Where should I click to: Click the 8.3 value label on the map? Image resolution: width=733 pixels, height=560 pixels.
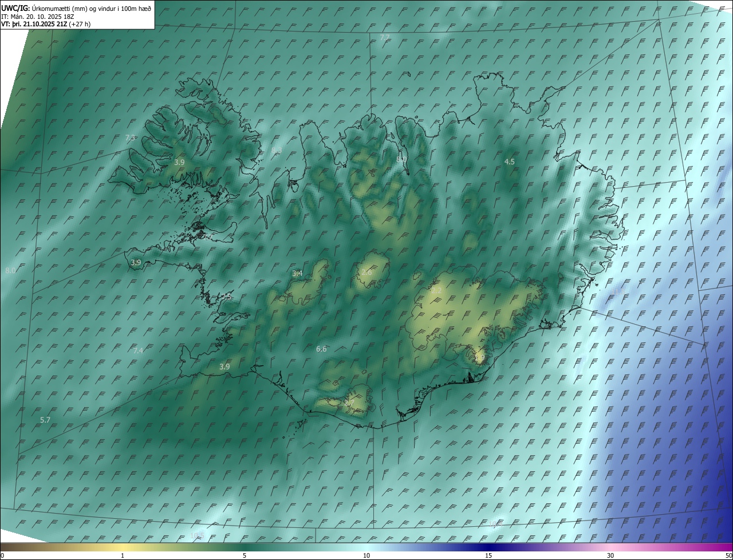pyautogui.click(x=276, y=150)
